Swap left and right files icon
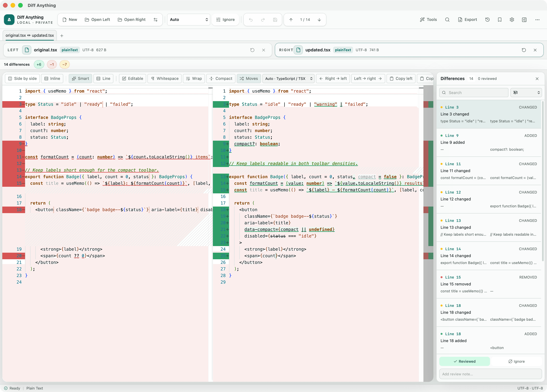Viewport: 547px width, 392px height. pyautogui.click(x=156, y=20)
